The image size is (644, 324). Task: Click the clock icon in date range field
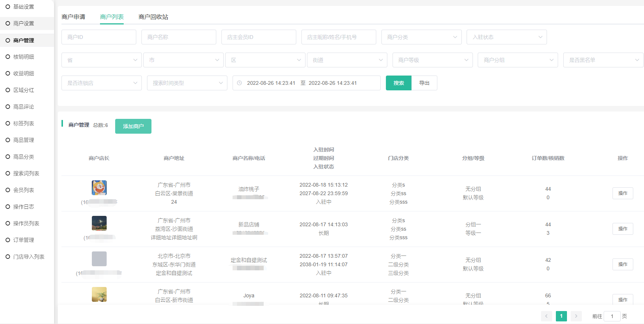pyautogui.click(x=240, y=83)
